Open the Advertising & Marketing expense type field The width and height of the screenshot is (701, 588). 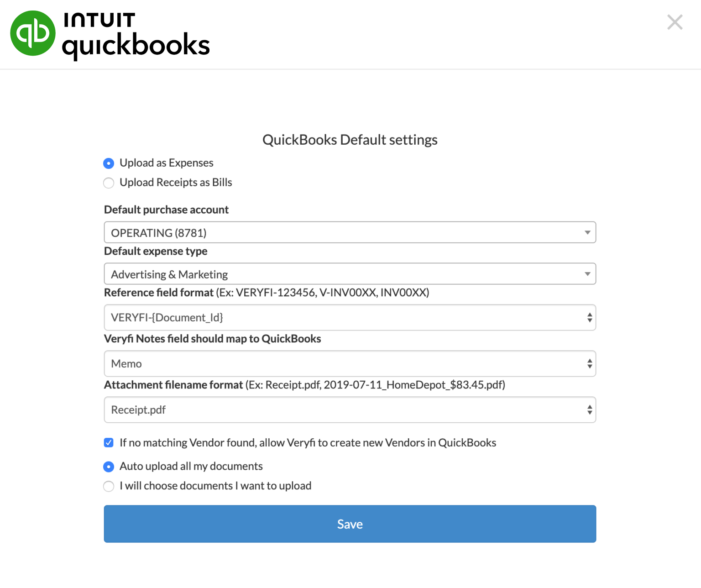point(342,274)
